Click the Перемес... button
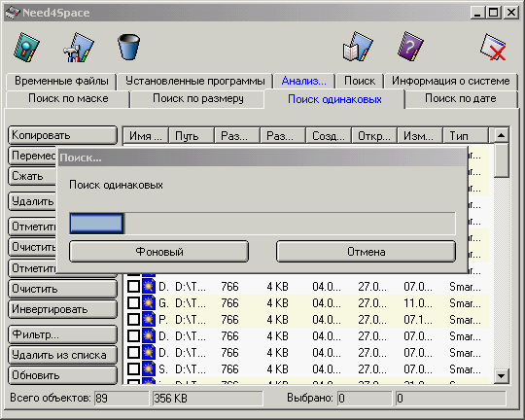This screenshot has width=525, height=420. click(x=32, y=156)
